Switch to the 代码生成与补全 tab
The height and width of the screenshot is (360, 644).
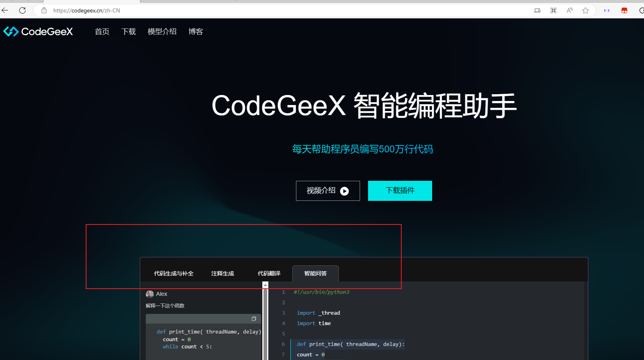[174, 273]
